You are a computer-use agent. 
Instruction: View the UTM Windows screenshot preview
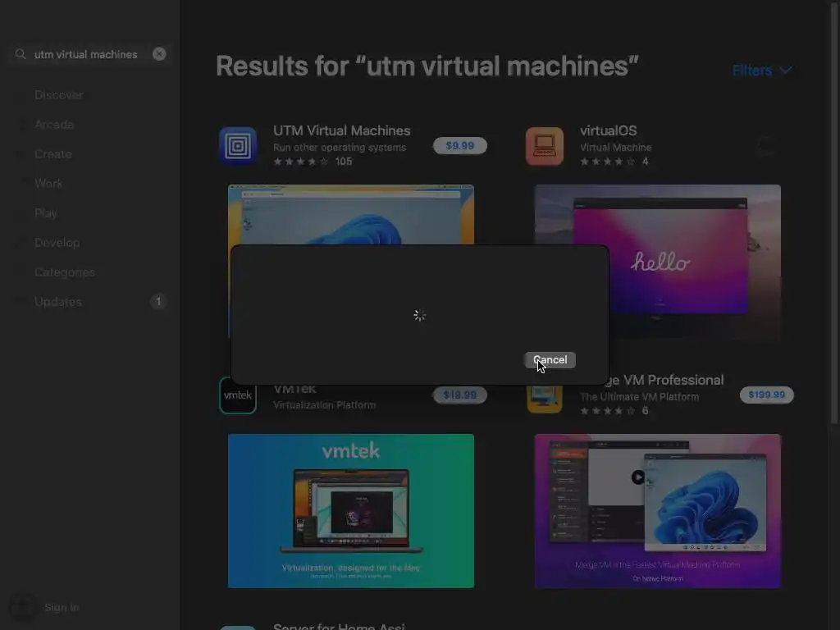(351, 214)
